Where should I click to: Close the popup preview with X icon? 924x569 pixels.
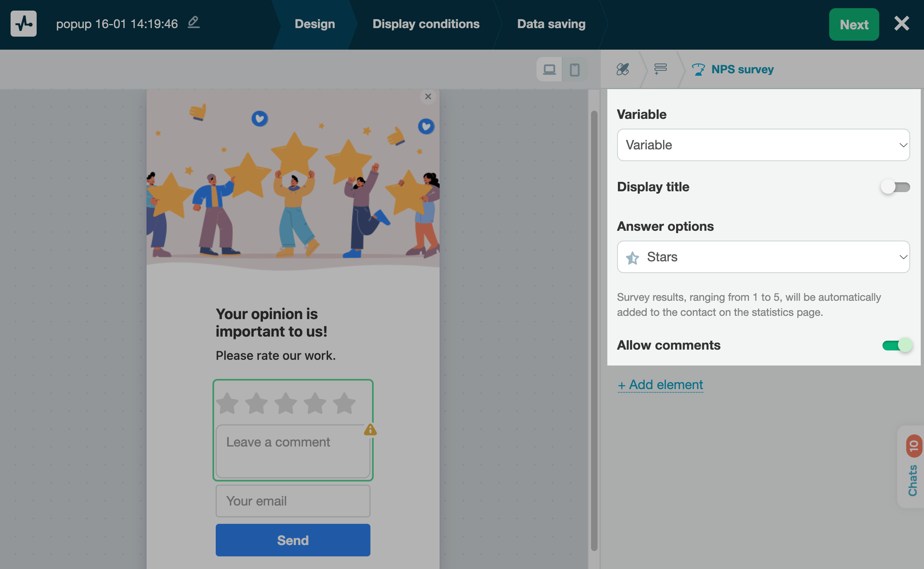428,96
